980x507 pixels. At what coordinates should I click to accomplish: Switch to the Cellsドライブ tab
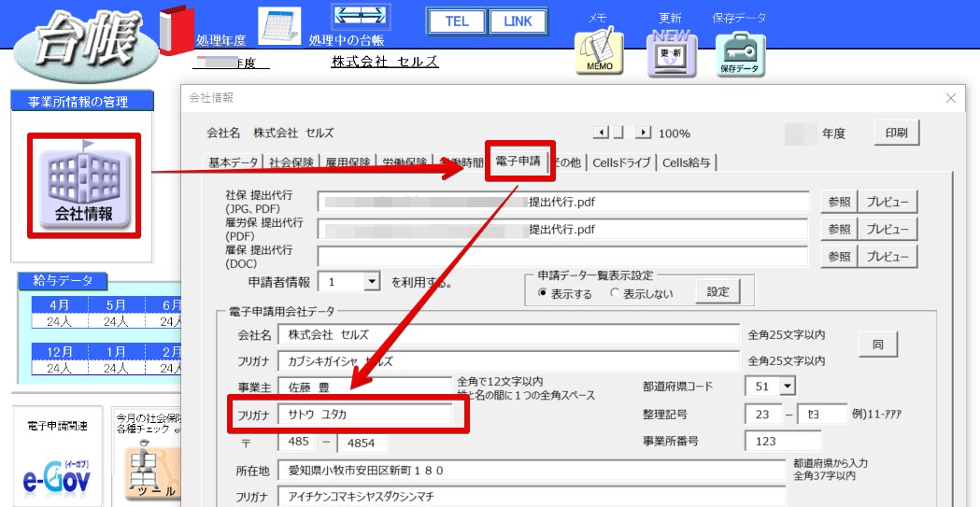[x=622, y=163]
